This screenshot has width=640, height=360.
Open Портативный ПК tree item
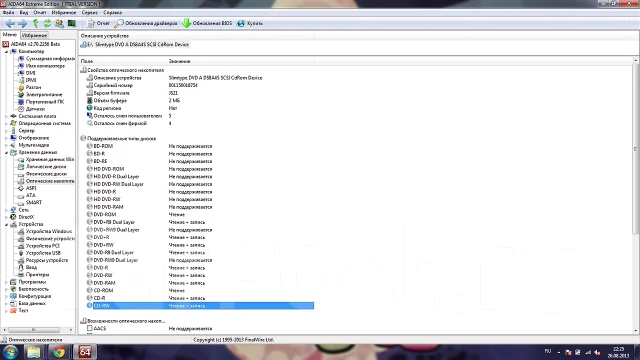[x=45, y=102]
